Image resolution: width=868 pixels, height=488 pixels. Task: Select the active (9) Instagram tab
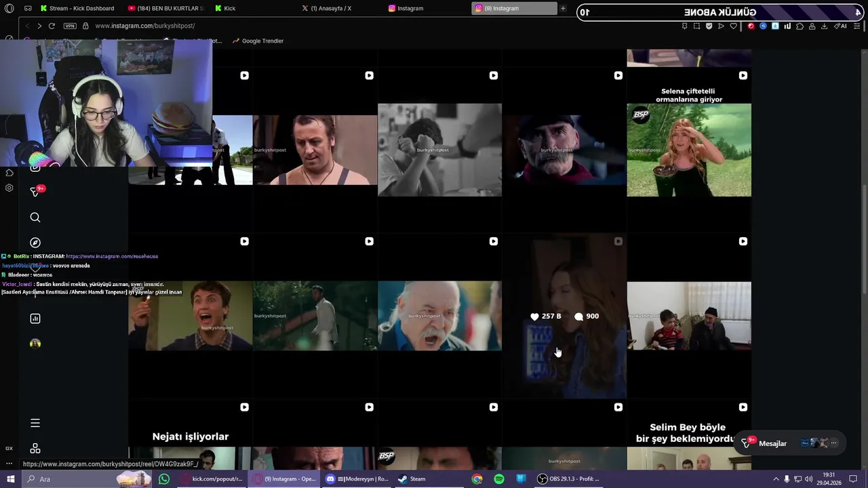point(514,8)
